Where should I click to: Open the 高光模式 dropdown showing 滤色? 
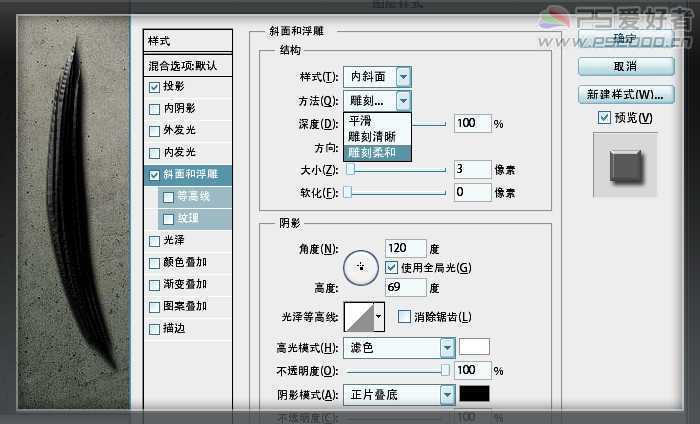point(399,347)
